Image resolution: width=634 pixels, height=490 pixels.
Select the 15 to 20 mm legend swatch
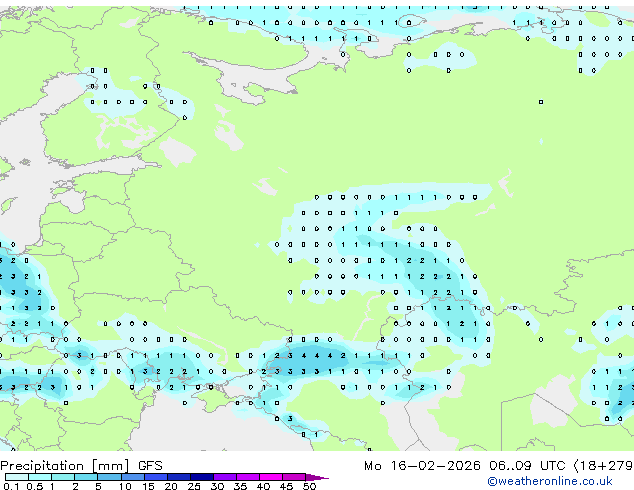point(155,477)
